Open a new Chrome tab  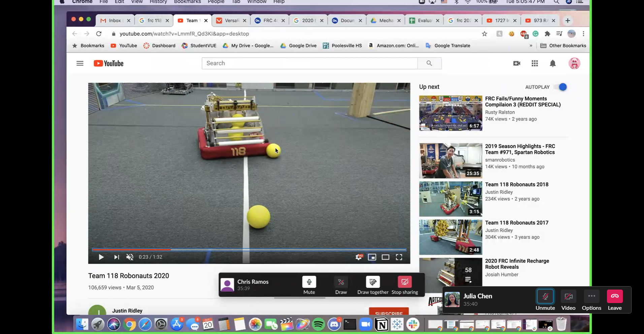tap(568, 21)
